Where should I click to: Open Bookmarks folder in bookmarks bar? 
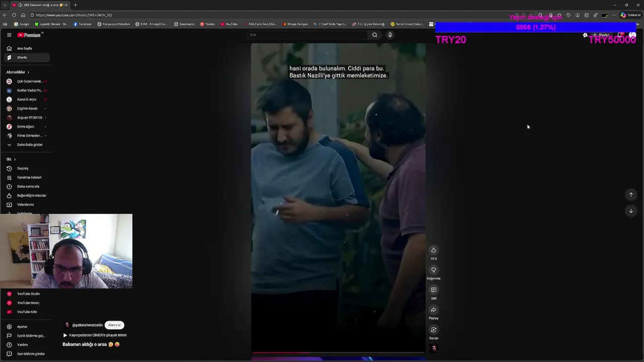point(184,24)
